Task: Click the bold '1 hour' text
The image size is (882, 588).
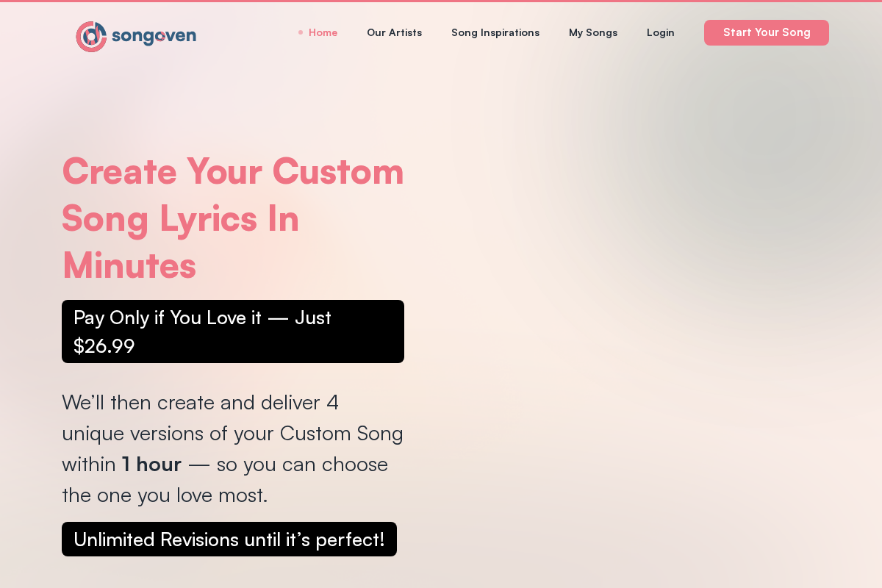Action: [x=151, y=464]
